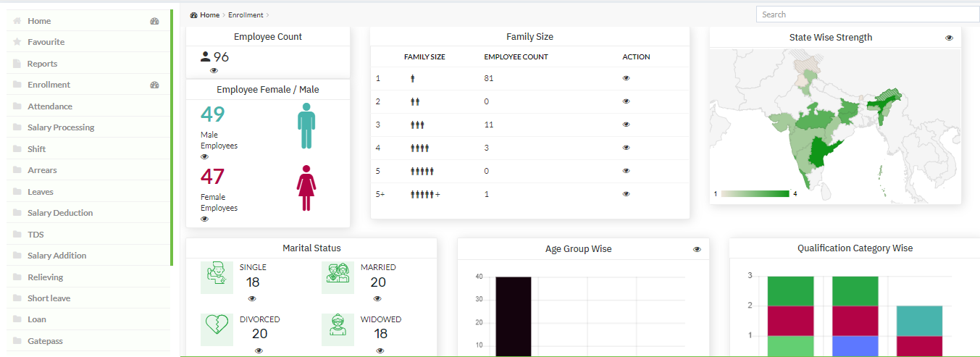Click folder icon beside Gatepass
Screen dimensions: 980x357
17,341
